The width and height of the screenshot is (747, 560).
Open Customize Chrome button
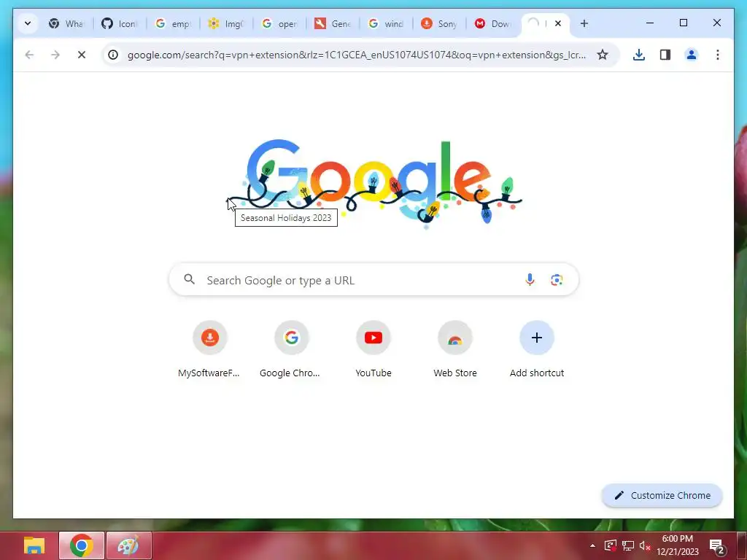coord(662,495)
